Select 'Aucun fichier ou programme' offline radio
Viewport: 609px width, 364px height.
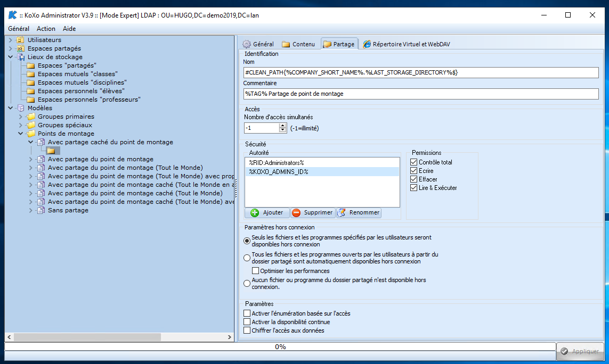(247, 284)
